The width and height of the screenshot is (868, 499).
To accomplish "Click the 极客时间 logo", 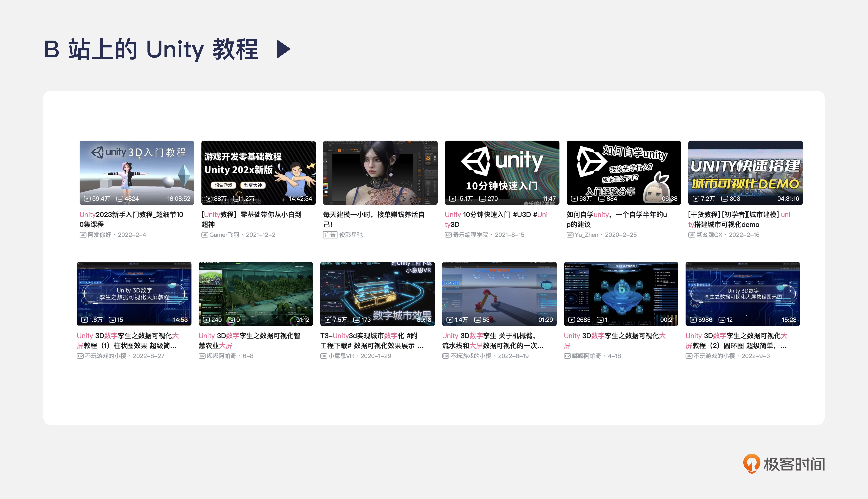I will click(784, 464).
